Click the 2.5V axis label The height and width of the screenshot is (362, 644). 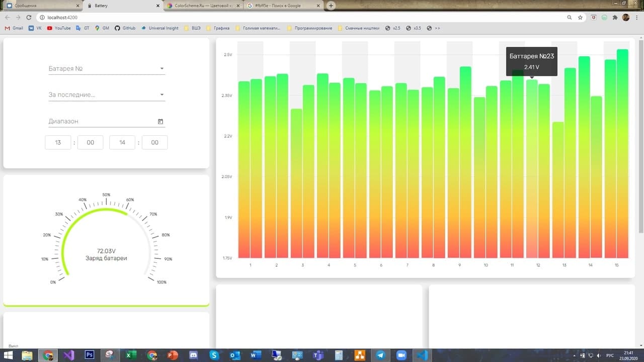click(227, 54)
